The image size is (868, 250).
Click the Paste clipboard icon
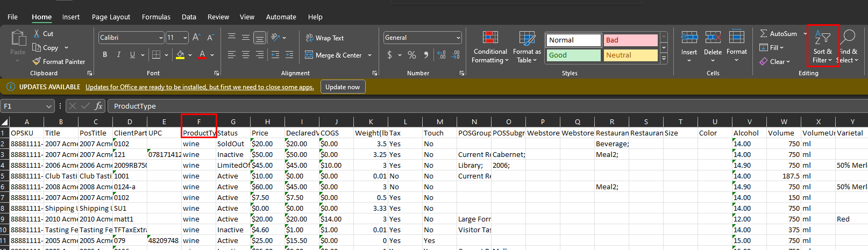coord(18,38)
